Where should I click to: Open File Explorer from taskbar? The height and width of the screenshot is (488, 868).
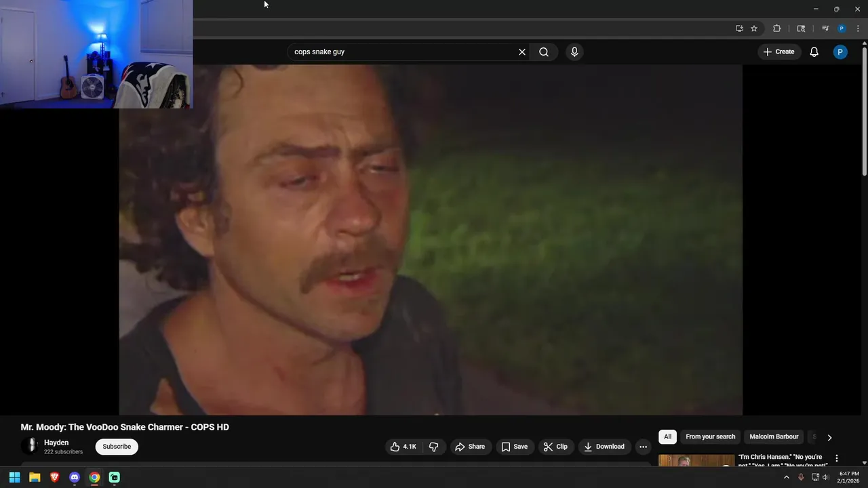click(x=35, y=477)
